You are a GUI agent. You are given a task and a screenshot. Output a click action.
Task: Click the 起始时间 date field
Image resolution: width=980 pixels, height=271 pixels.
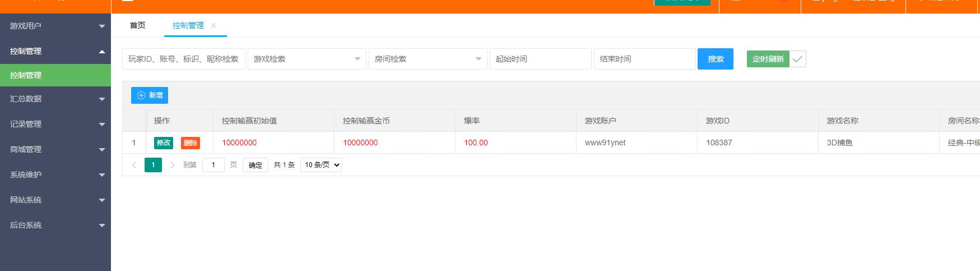tap(541, 59)
